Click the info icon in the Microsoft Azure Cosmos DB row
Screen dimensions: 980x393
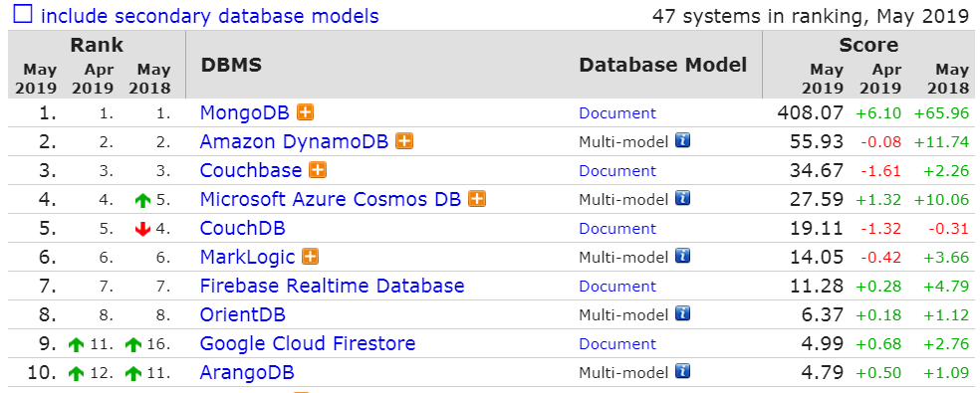pos(682,199)
